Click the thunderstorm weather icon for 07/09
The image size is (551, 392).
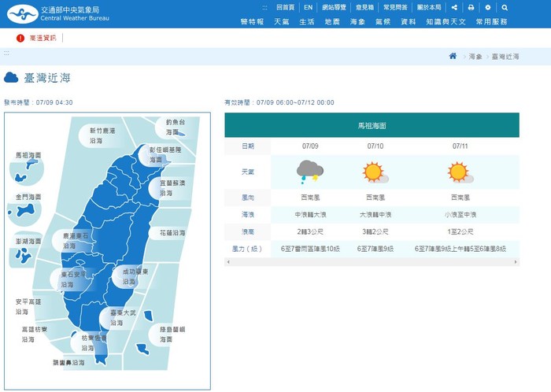click(x=309, y=172)
